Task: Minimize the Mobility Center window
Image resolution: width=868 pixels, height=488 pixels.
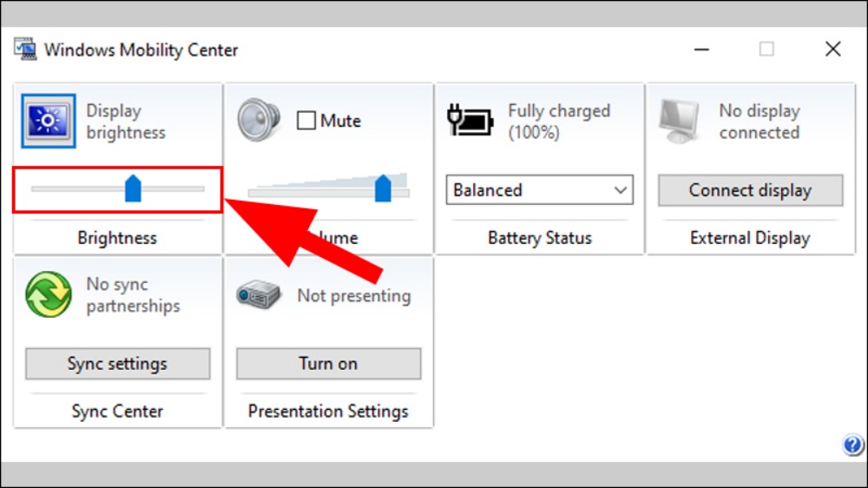Action: point(701,49)
